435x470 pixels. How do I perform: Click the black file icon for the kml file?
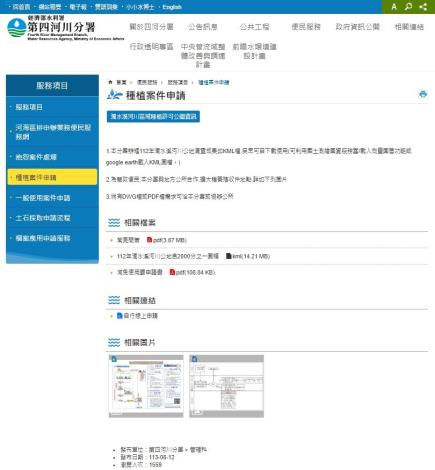tap(228, 256)
